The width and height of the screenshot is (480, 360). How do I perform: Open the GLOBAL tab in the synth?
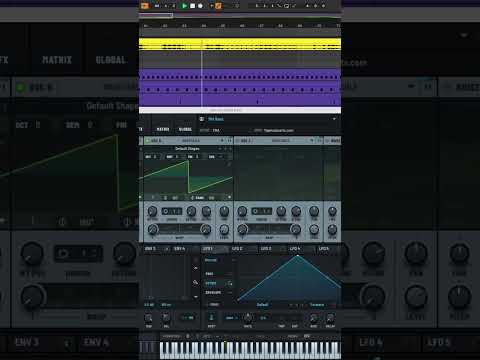click(x=185, y=129)
